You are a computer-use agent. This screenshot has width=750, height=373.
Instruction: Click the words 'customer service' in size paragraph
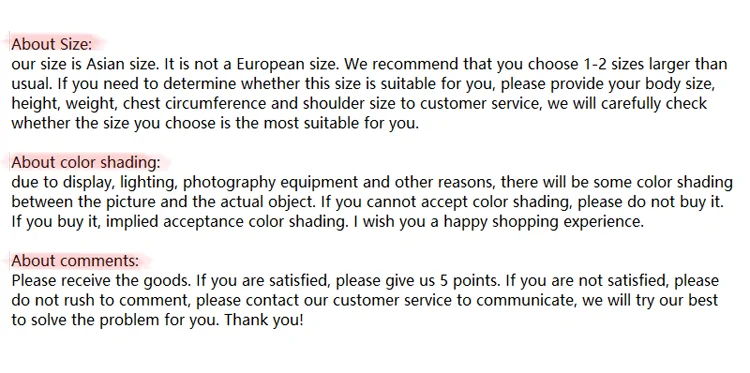pos(481,103)
